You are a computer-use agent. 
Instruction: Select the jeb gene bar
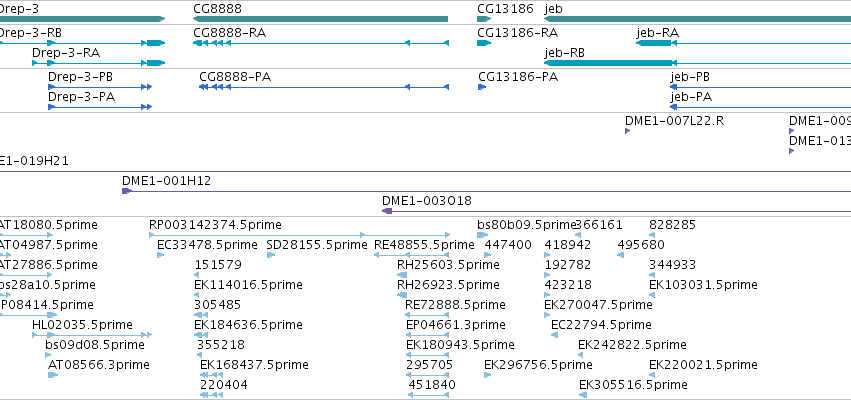697,19
